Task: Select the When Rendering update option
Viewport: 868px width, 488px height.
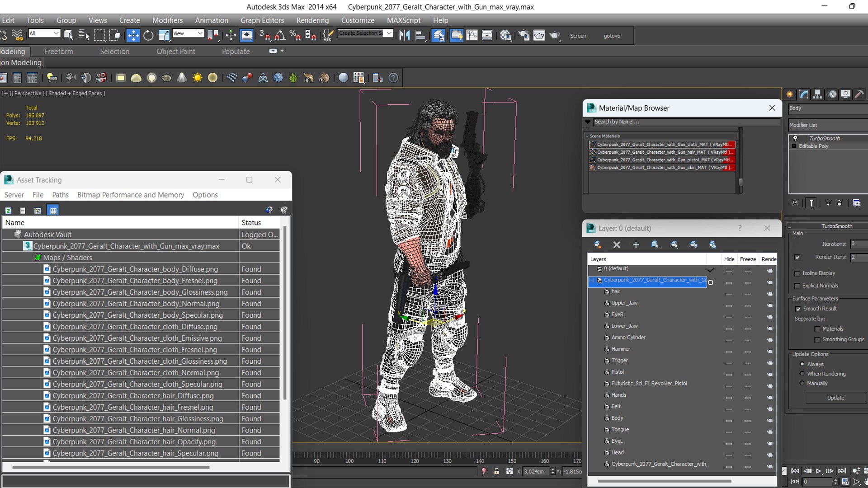Action: (x=802, y=374)
